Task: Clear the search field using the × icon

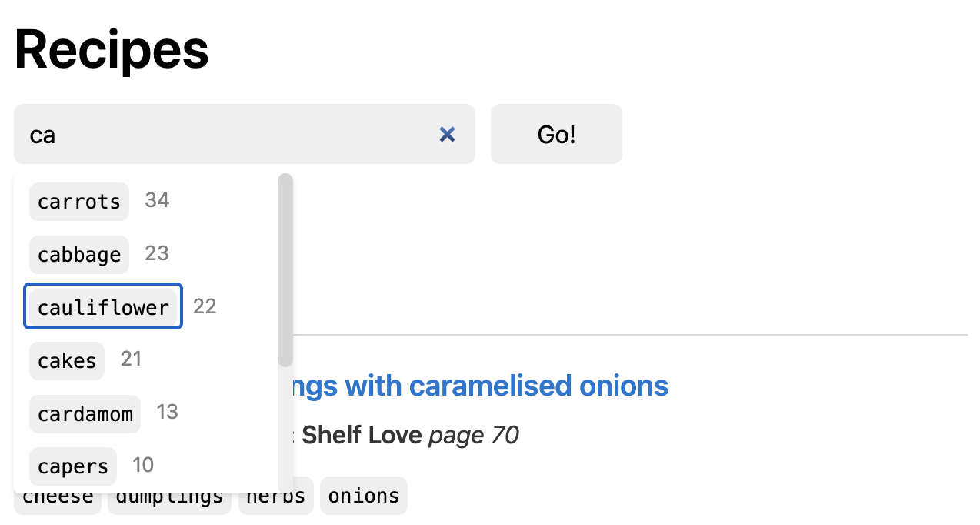Action: 447,134
